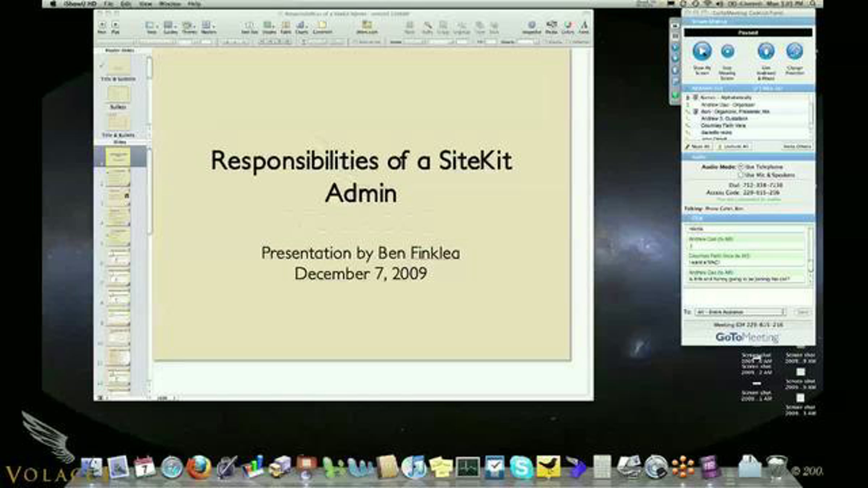Click the Play slideshow icon in Keynote toolbar

[115, 25]
